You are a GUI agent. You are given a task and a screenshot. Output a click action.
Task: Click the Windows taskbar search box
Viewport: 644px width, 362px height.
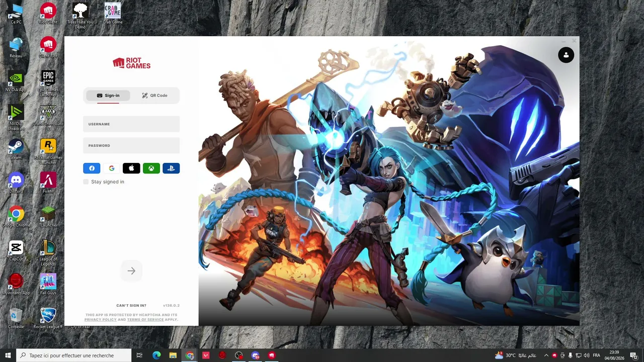point(74,355)
